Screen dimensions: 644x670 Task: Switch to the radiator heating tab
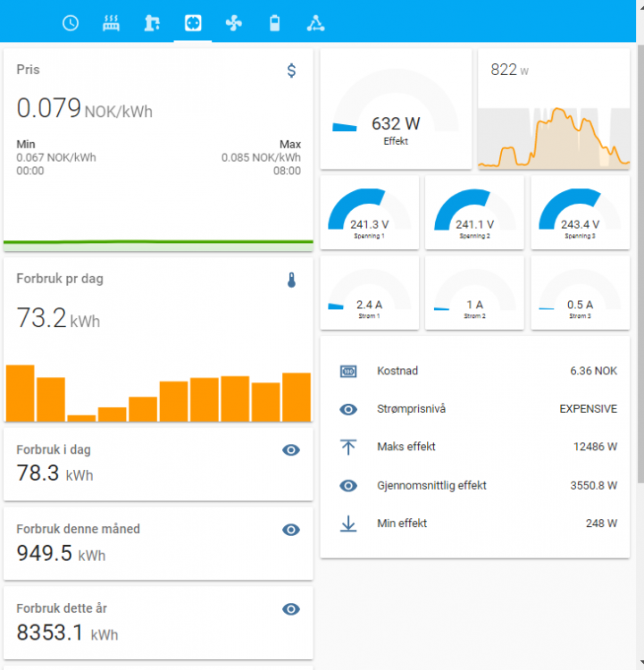tap(112, 23)
